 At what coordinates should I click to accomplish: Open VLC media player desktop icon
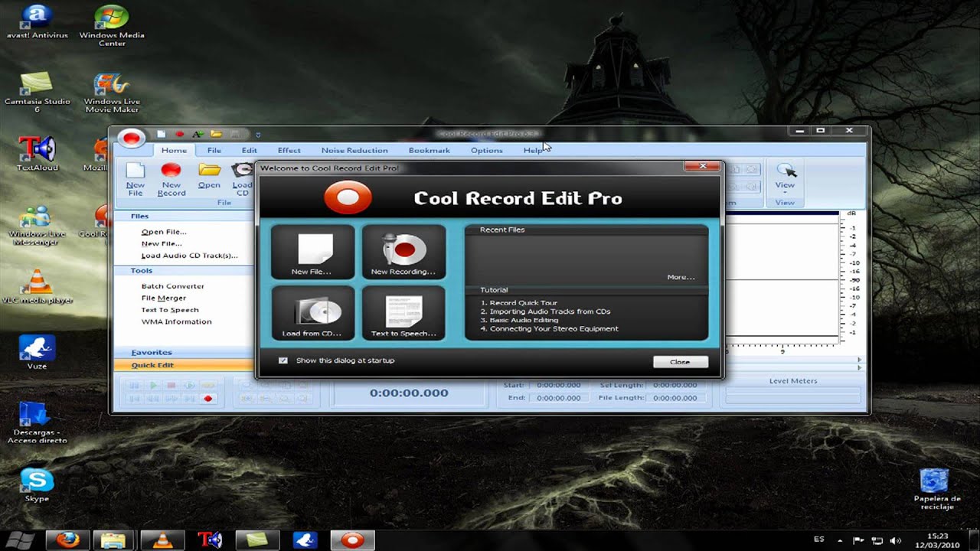point(37,287)
